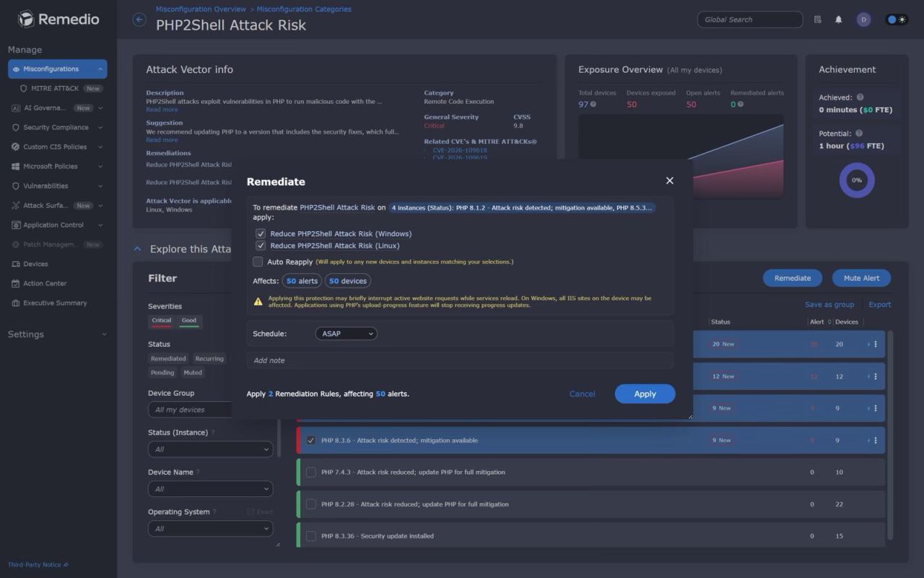Open Application Control in the sidebar
Image resolution: width=924 pixels, height=578 pixels.
(x=58, y=225)
